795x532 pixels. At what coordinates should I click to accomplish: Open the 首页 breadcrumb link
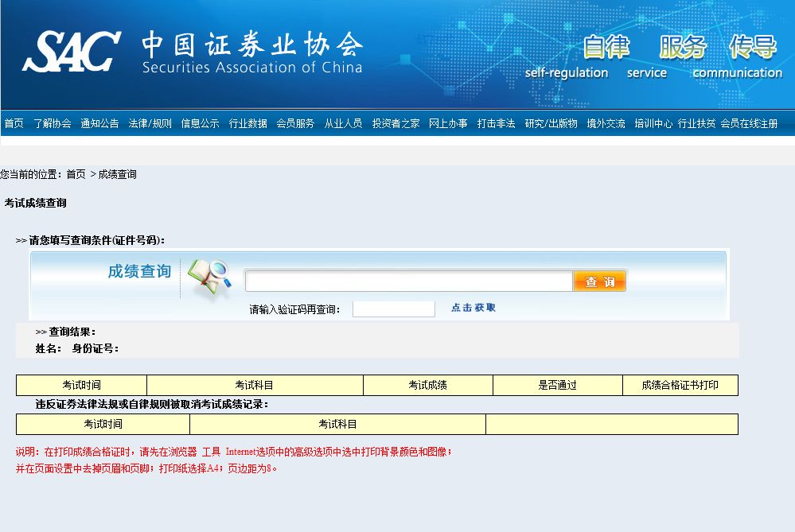(x=76, y=174)
